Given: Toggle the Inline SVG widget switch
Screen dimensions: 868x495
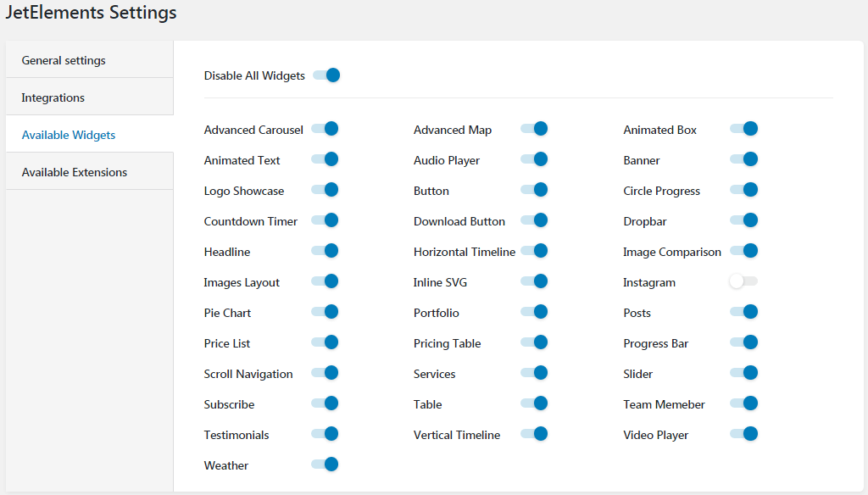Looking at the screenshot, I should (534, 281).
